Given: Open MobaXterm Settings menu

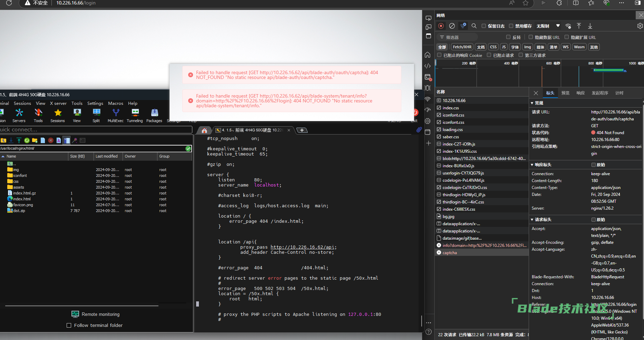Looking at the screenshot, I should [x=95, y=103].
